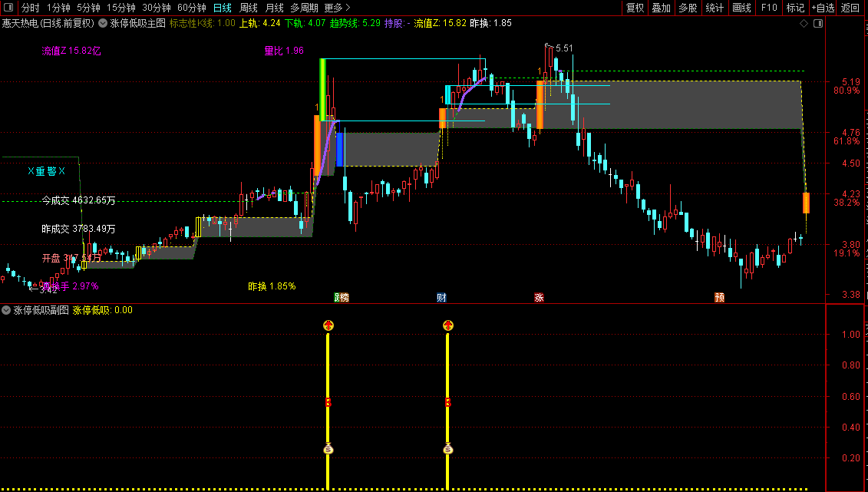
Task: Click first red up-arrow signal icon in sub-chart
Action: coord(328,325)
